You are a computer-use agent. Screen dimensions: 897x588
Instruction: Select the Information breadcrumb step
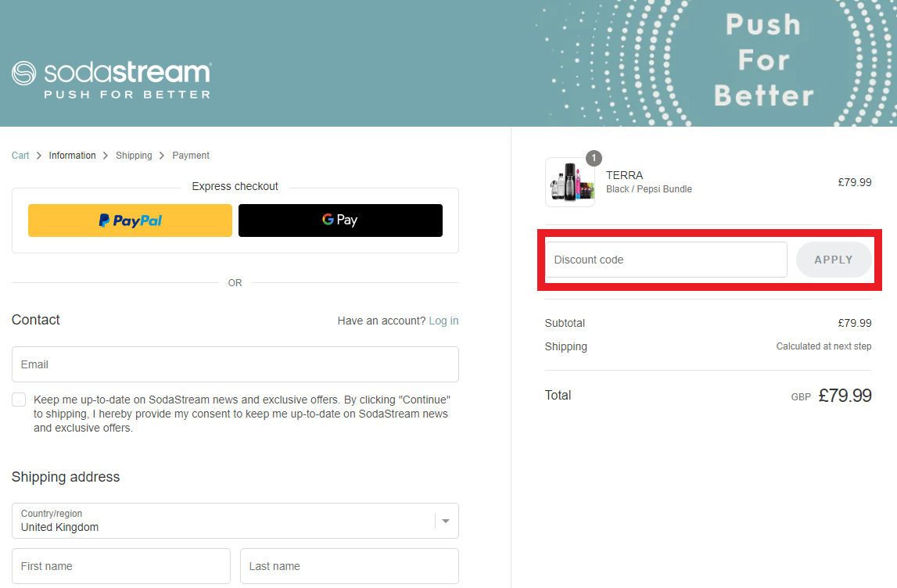click(x=72, y=156)
